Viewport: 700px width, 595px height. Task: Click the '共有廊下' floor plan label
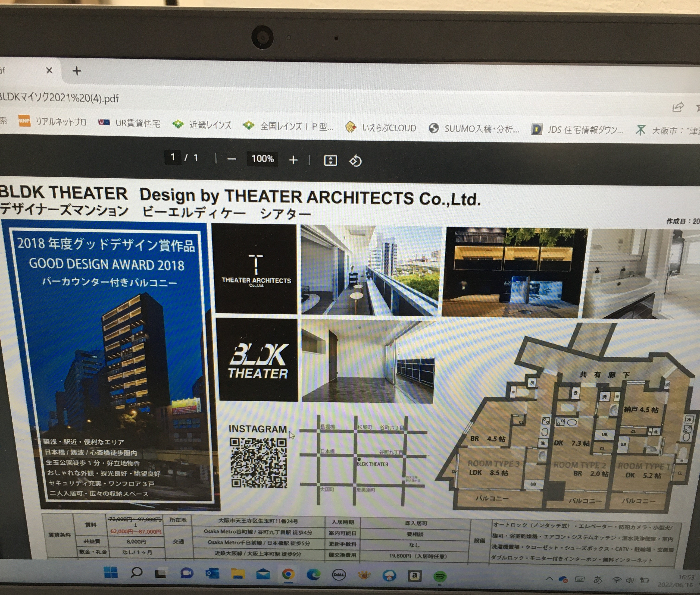tap(604, 375)
